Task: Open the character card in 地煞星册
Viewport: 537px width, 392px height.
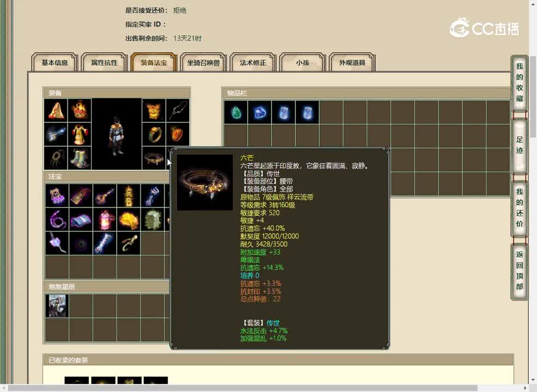Action: 57,305
